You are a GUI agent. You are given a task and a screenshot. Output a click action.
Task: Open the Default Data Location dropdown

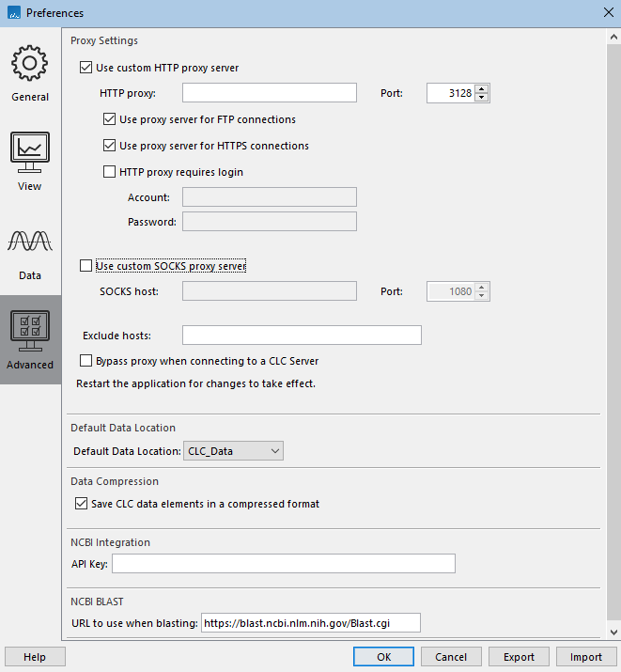[233, 451]
